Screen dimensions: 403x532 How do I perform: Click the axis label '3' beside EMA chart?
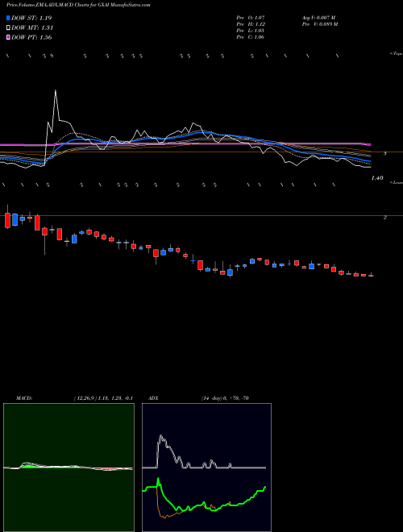coord(384,153)
